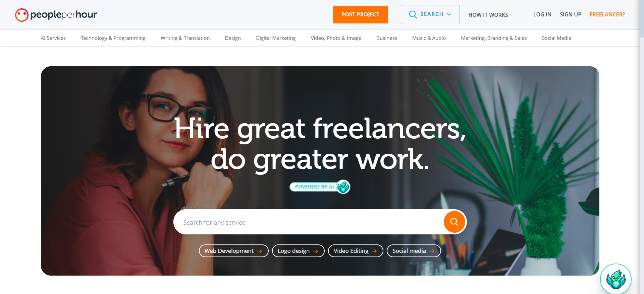Open the Writing & Translation category
Viewport: 644px width, 294px height.
pyautogui.click(x=185, y=38)
